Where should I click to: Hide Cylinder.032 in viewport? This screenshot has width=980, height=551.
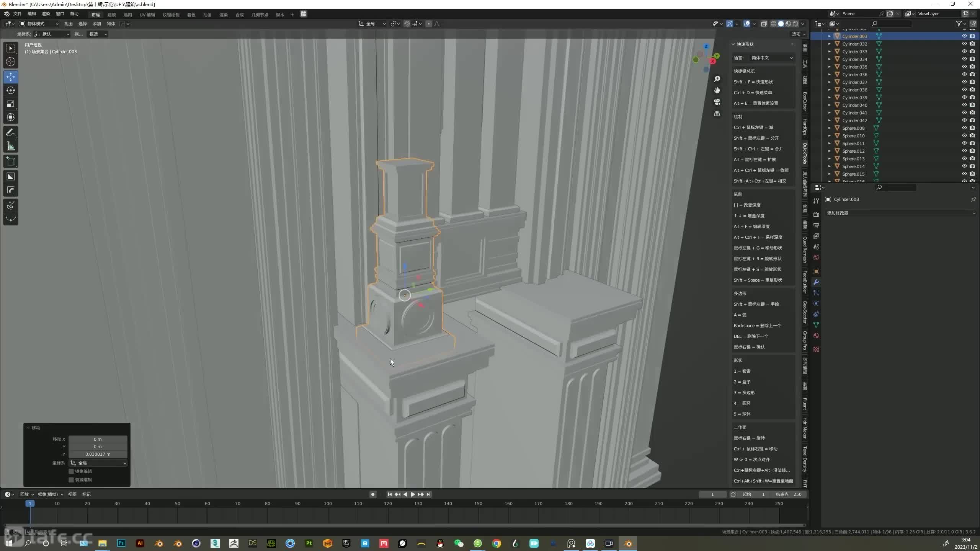click(964, 44)
